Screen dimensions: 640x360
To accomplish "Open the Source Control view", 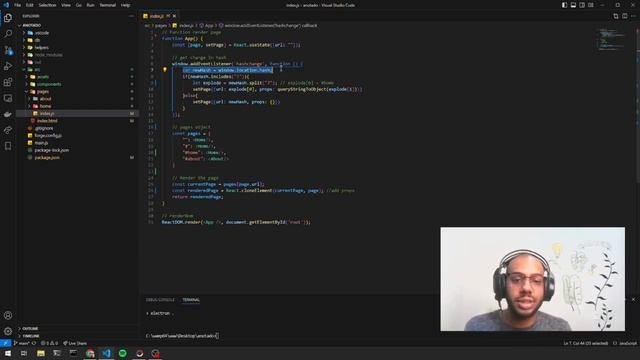I will 8,50.
